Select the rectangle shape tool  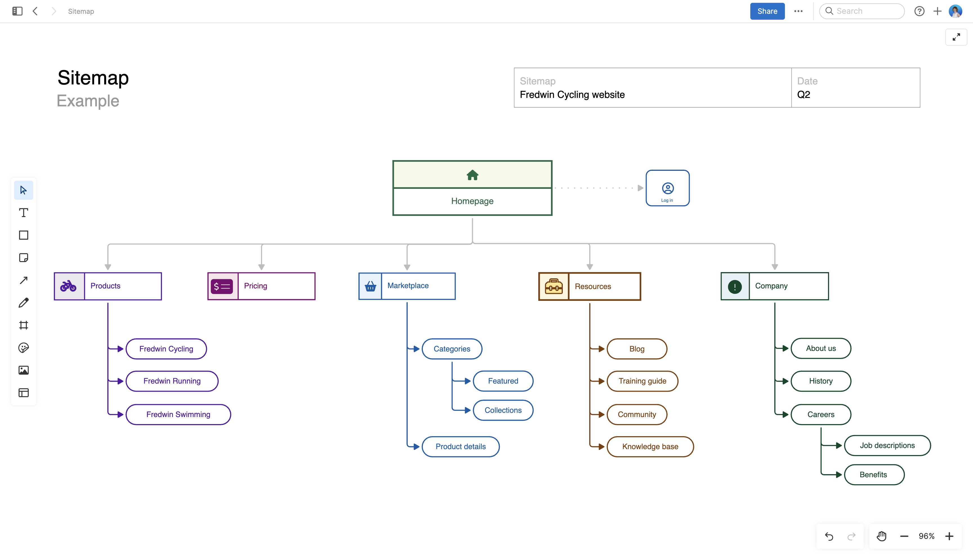23,235
